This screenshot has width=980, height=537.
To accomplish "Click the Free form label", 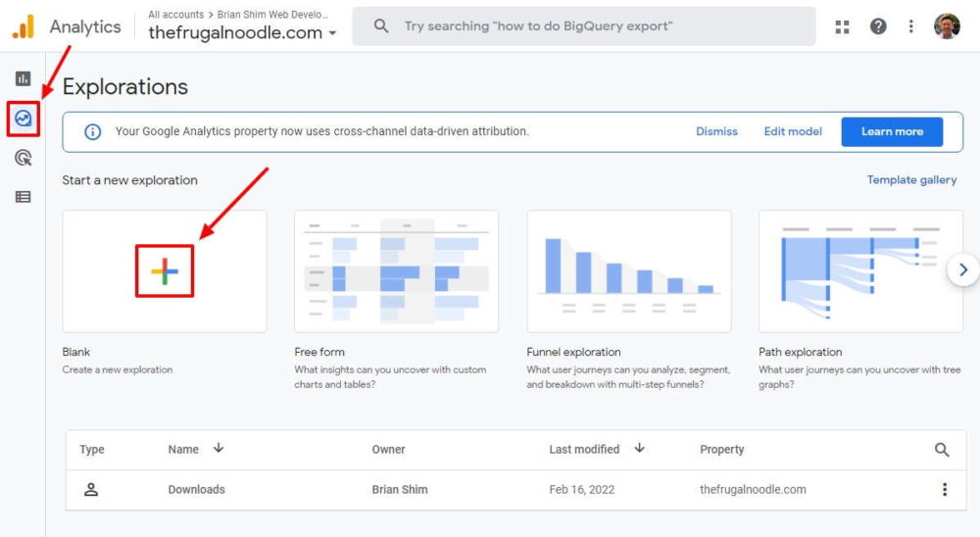I will [319, 352].
